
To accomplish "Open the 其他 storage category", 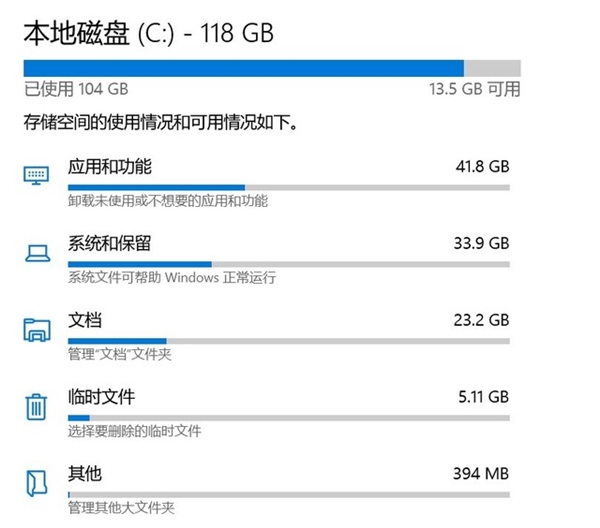I will pos(85,473).
